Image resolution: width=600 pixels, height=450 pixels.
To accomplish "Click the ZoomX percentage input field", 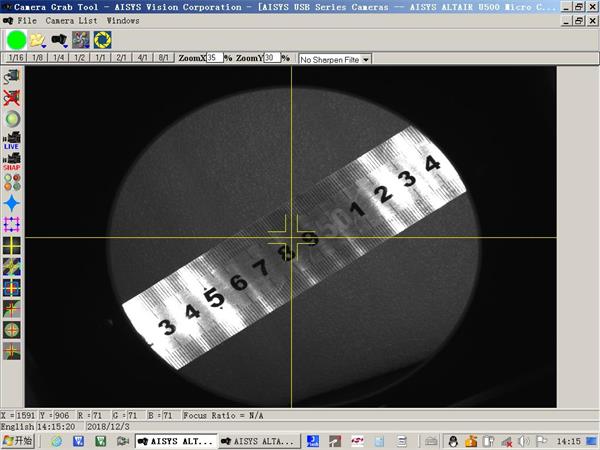I will coord(214,58).
